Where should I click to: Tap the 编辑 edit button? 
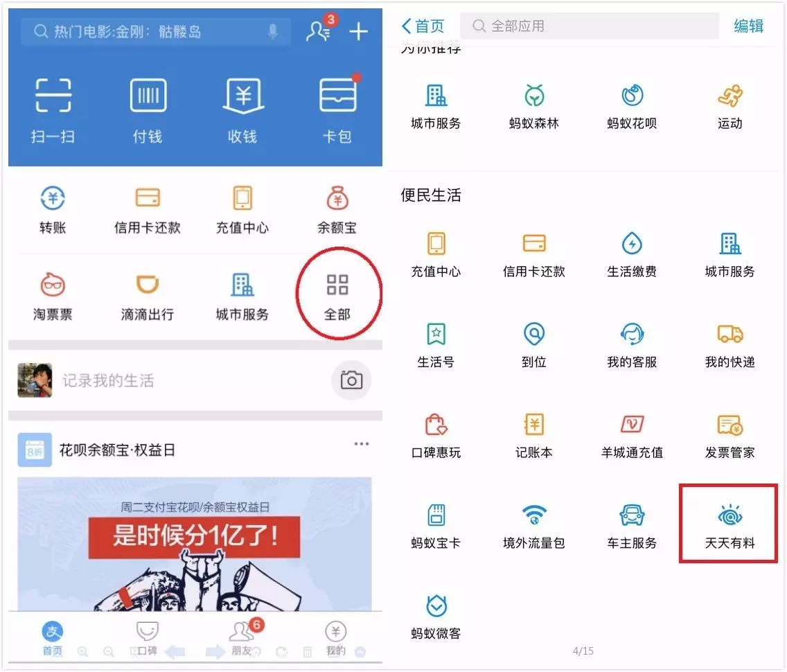pos(748,26)
